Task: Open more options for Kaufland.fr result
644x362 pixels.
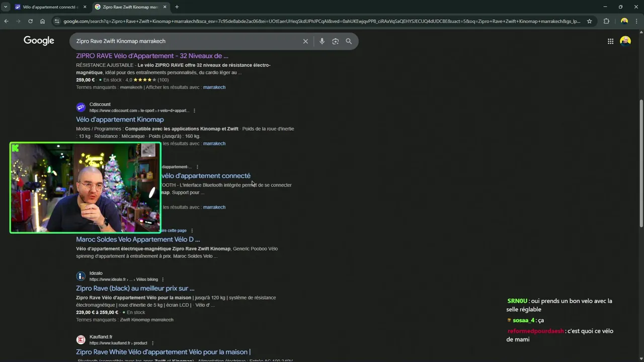Action: 152,343
